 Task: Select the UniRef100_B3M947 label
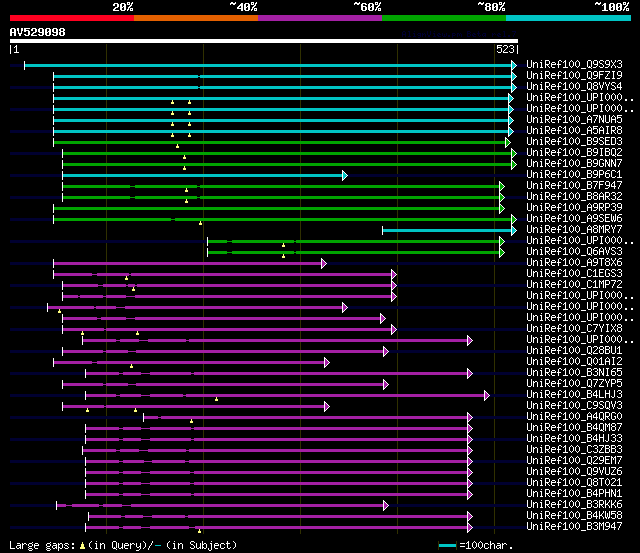tap(574, 527)
